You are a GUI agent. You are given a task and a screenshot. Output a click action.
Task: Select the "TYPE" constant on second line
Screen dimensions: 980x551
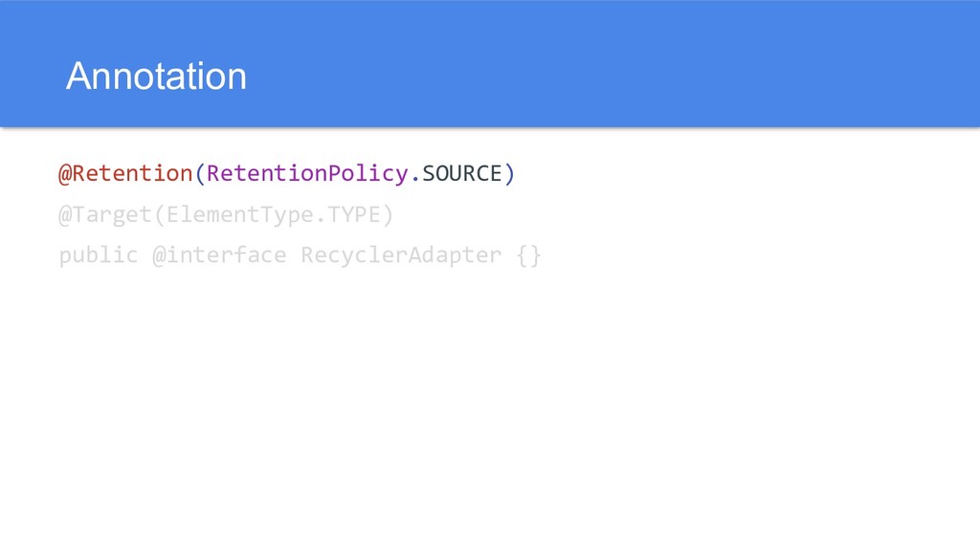(354, 215)
